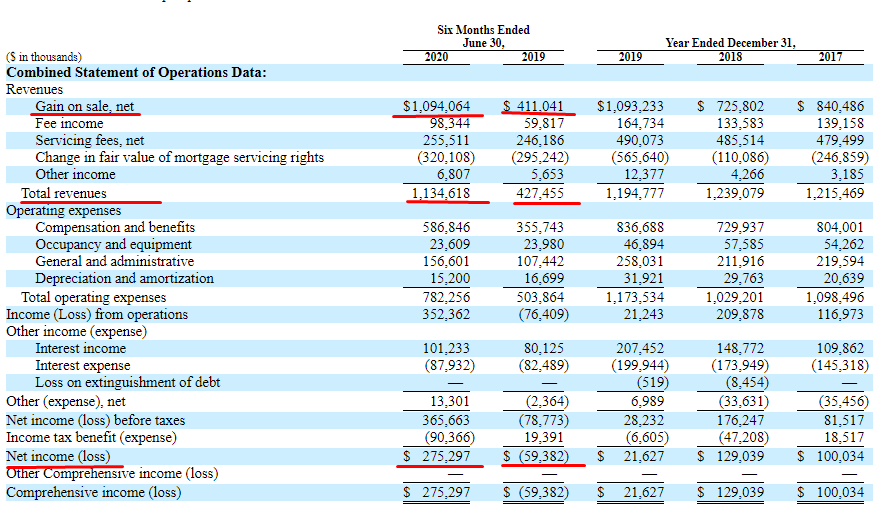Select the "Other income (expense)" section label
The width and height of the screenshot is (881, 517).
(76, 332)
